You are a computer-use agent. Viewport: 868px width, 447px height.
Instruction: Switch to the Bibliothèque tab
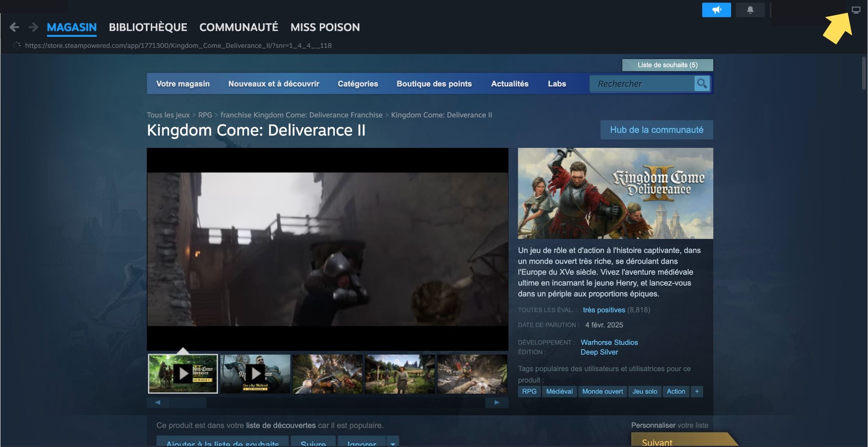pos(148,27)
